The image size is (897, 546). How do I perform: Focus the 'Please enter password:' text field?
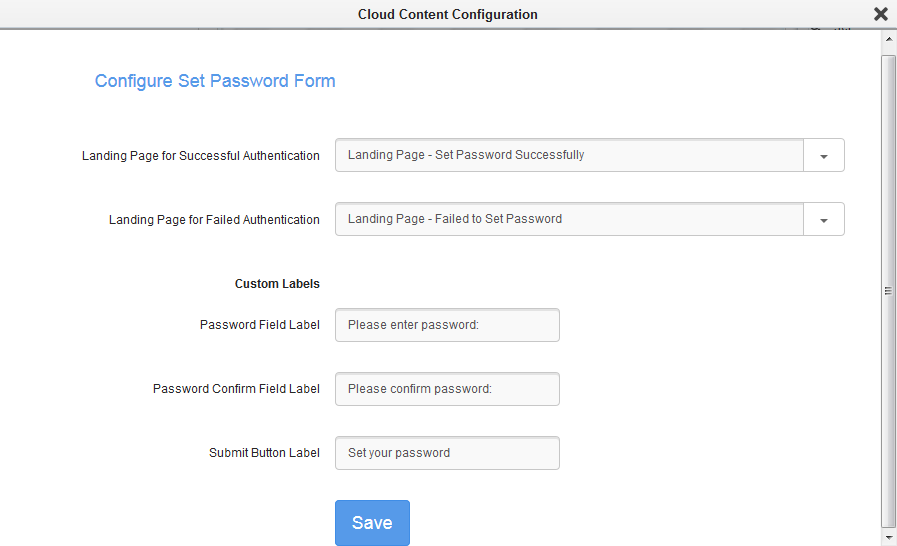pos(447,325)
